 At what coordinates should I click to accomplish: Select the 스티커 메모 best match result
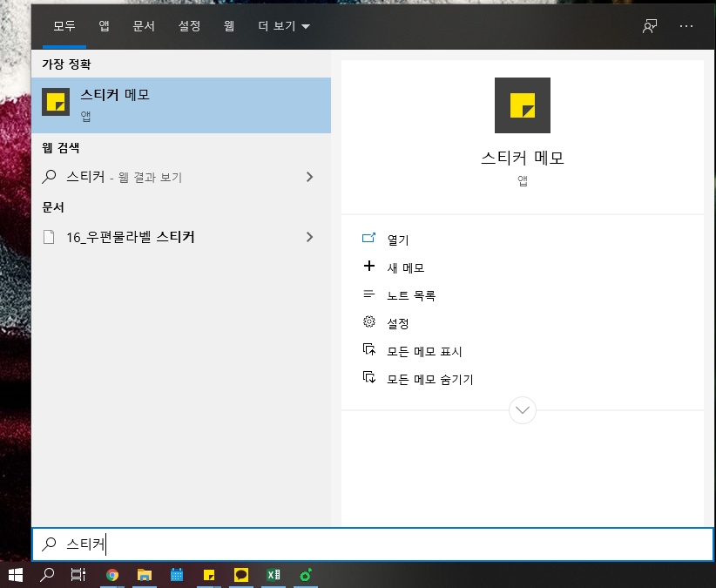pyautogui.click(x=181, y=105)
